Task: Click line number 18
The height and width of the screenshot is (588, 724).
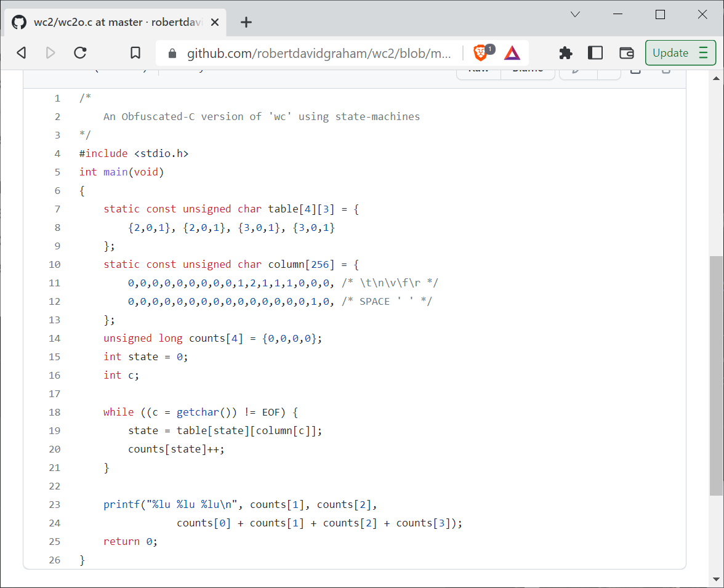Action: pyautogui.click(x=54, y=412)
